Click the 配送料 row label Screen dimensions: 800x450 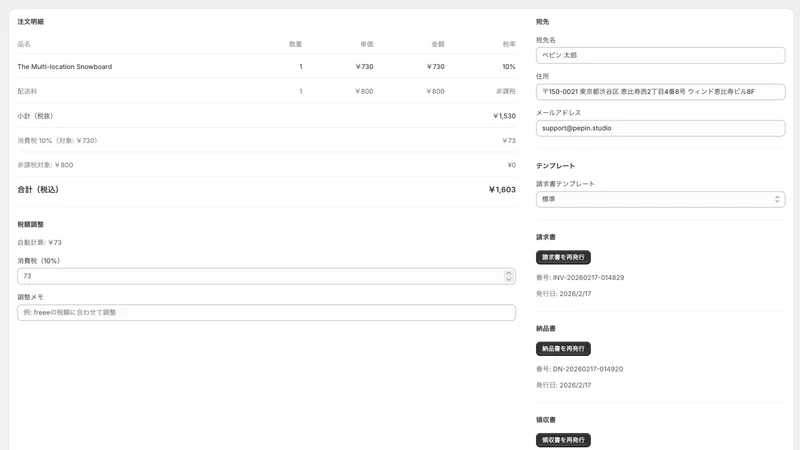pos(27,91)
